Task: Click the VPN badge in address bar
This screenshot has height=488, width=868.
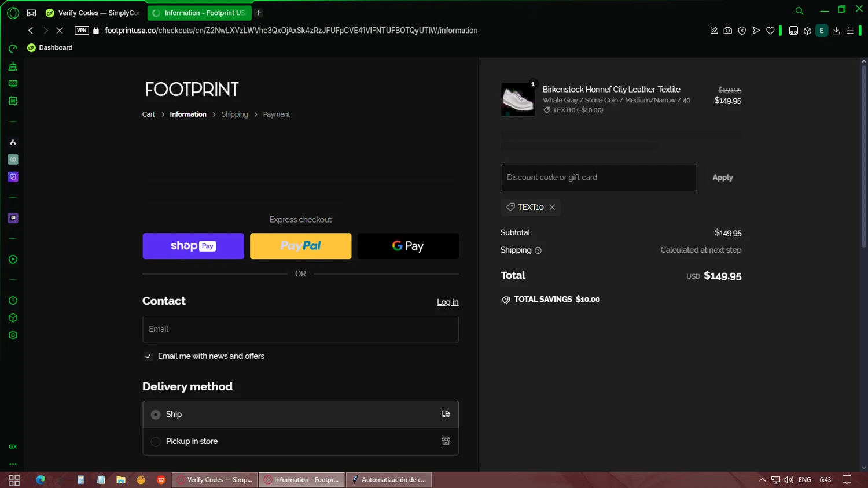Action: pos(82,31)
